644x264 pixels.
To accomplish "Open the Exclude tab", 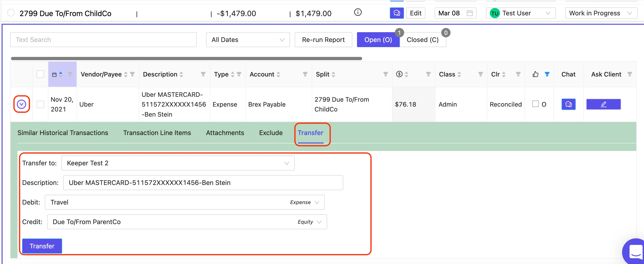I will point(271,133).
